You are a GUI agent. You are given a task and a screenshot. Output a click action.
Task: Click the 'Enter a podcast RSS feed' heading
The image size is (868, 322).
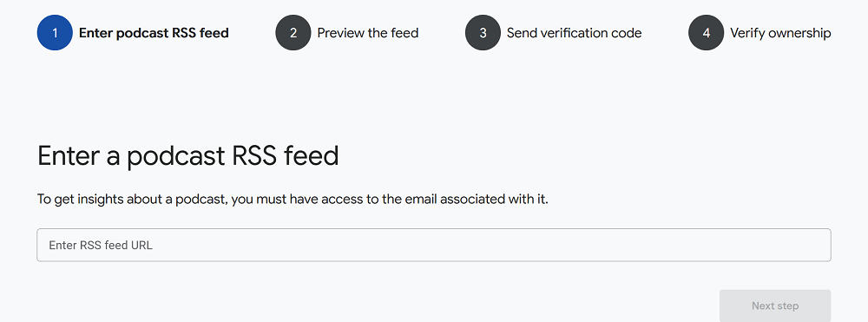(188, 156)
